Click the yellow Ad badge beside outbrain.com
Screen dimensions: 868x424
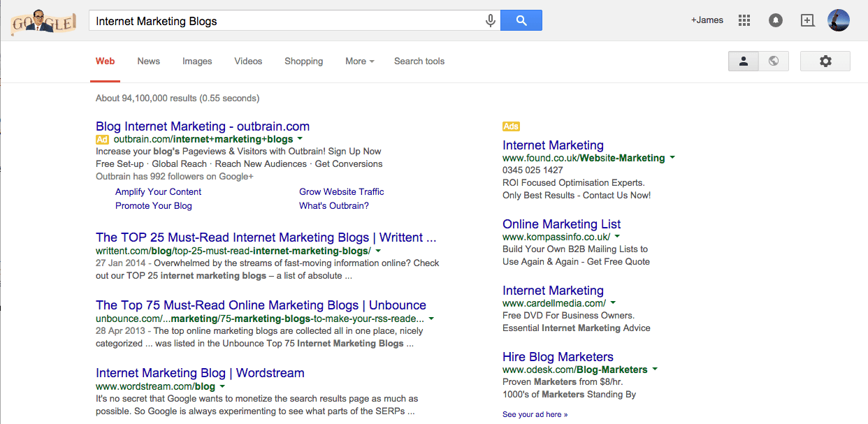pyautogui.click(x=102, y=140)
